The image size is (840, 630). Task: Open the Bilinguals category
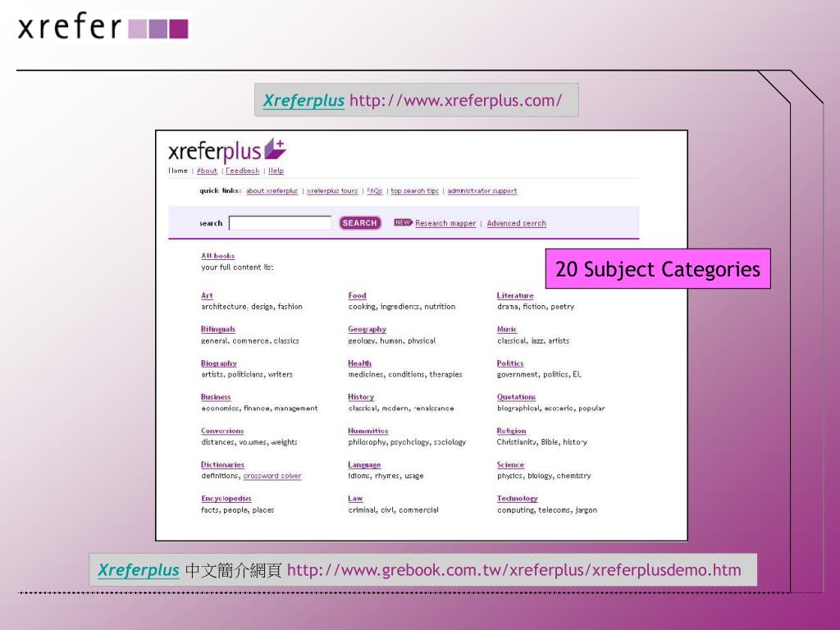pyautogui.click(x=218, y=330)
